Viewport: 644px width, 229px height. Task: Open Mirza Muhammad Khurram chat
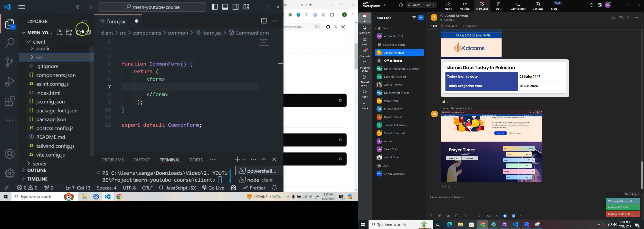[399, 69]
